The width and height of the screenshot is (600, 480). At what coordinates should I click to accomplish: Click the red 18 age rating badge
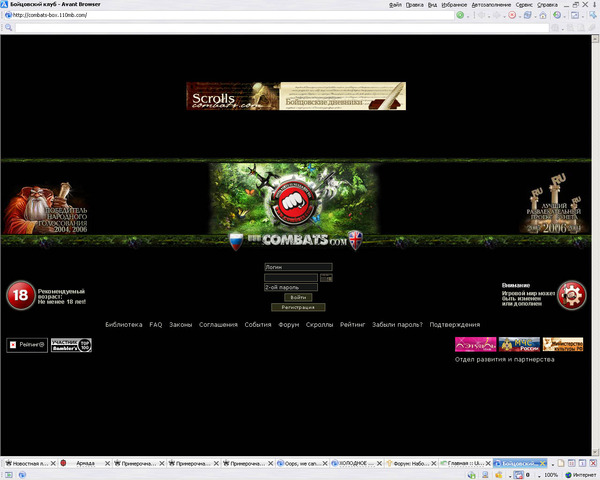21,295
